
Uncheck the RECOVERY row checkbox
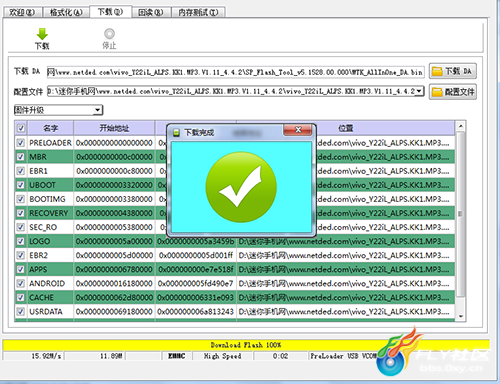click(x=21, y=213)
